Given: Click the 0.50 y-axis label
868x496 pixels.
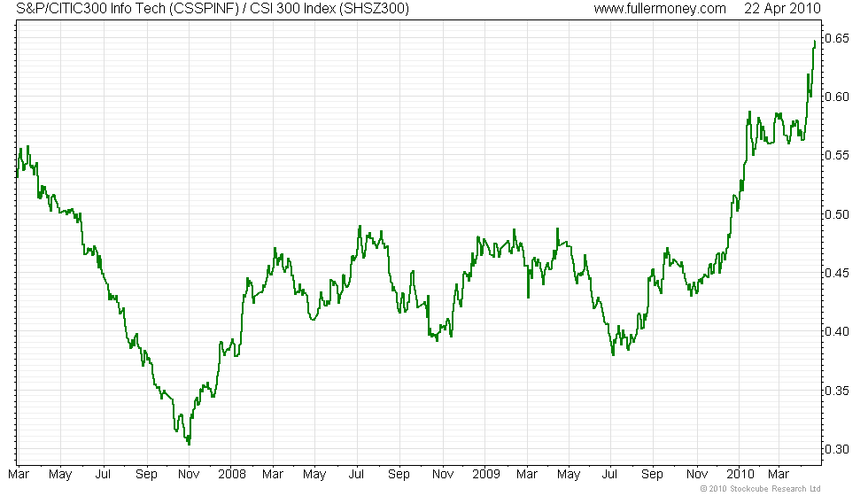Looking at the screenshot, I should 836,214.
